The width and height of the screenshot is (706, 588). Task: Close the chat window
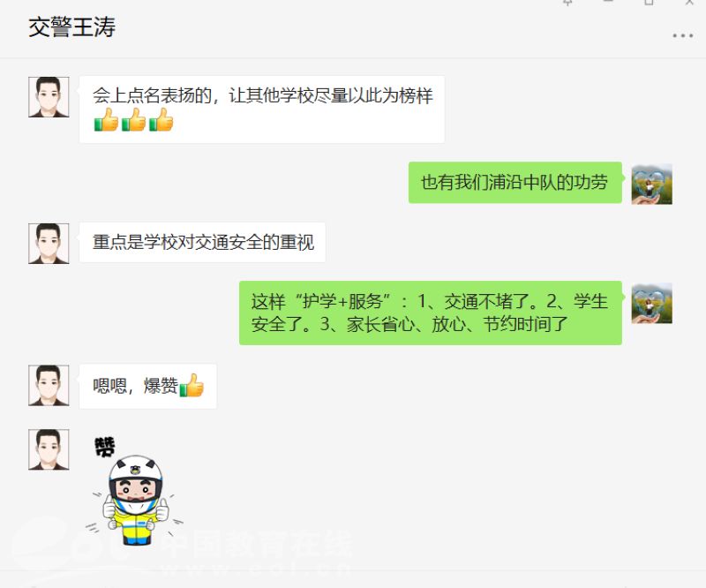(689, 3)
